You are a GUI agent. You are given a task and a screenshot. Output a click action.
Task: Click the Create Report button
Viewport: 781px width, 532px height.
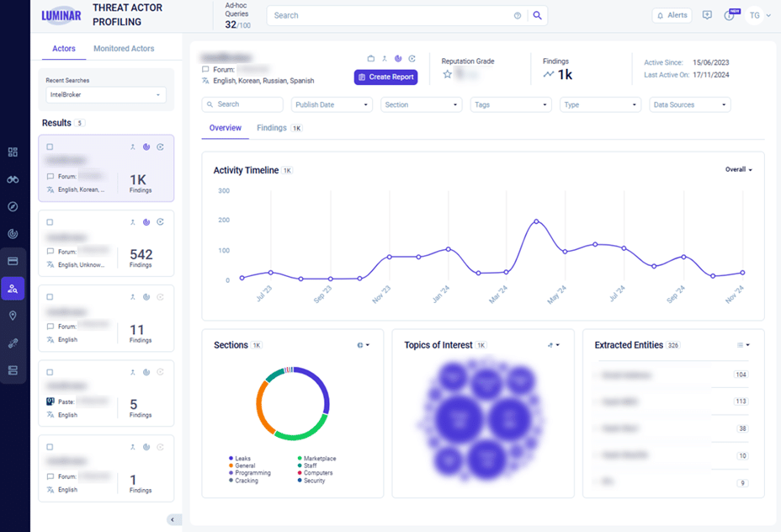coord(385,77)
